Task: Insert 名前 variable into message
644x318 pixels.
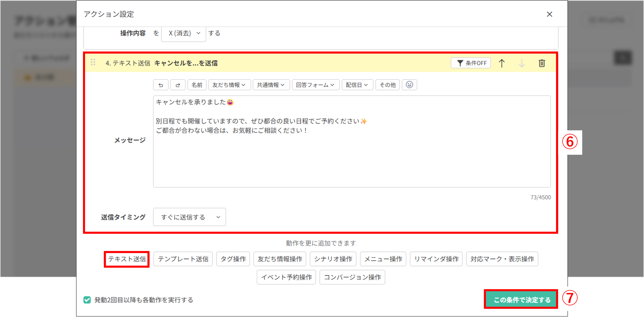Action: 197,85
